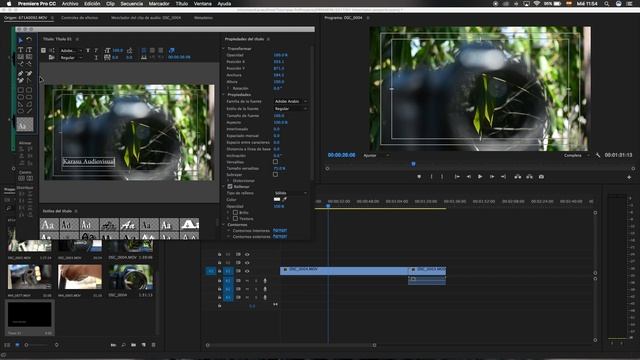Switch to Controles de efectos tab
640x360 pixels.
coord(80,18)
